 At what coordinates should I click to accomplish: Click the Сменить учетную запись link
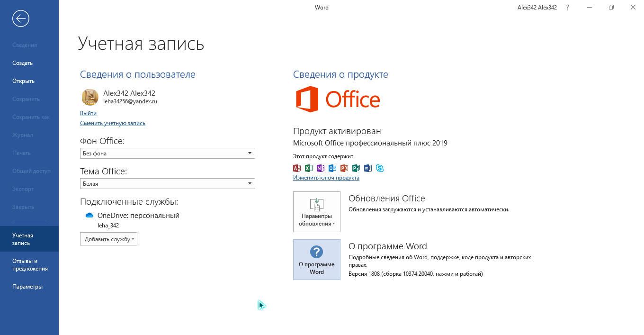pyautogui.click(x=113, y=123)
